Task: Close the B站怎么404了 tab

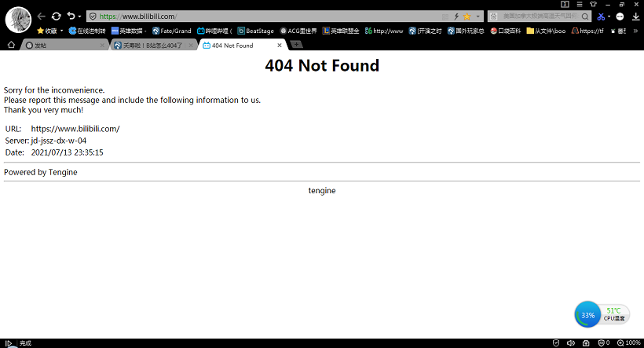Action: (x=191, y=46)
